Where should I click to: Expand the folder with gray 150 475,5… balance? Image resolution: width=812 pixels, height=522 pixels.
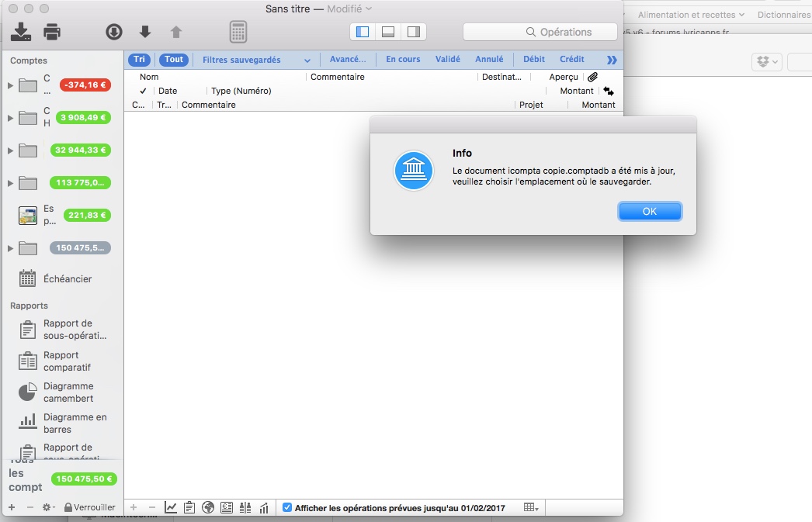10,248
